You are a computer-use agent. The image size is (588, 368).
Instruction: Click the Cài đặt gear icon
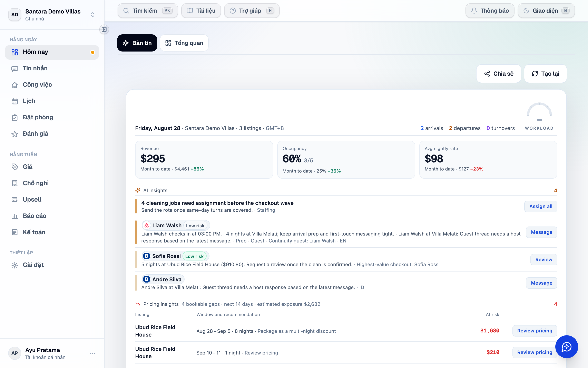[15, 265]
